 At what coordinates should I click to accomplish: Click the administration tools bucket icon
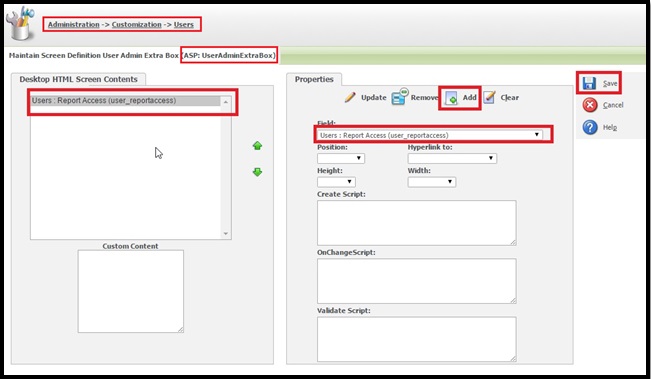pyautogui.click(x=20, y=23)
